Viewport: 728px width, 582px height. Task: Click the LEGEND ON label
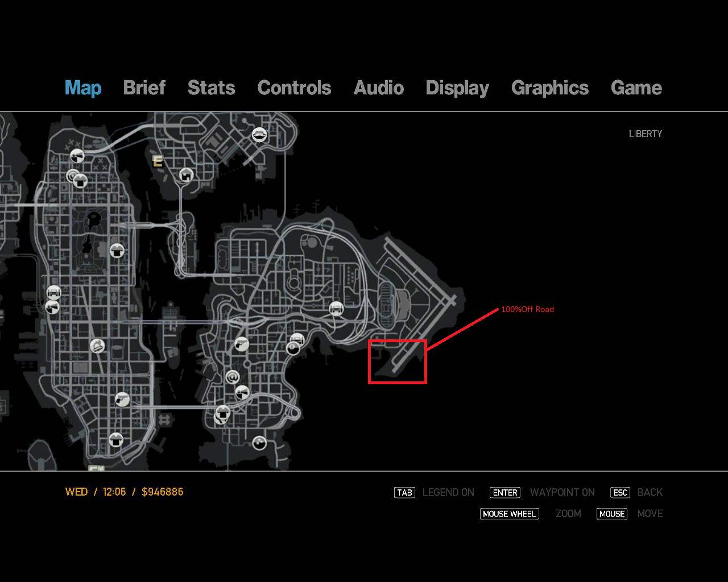point(448,492)
